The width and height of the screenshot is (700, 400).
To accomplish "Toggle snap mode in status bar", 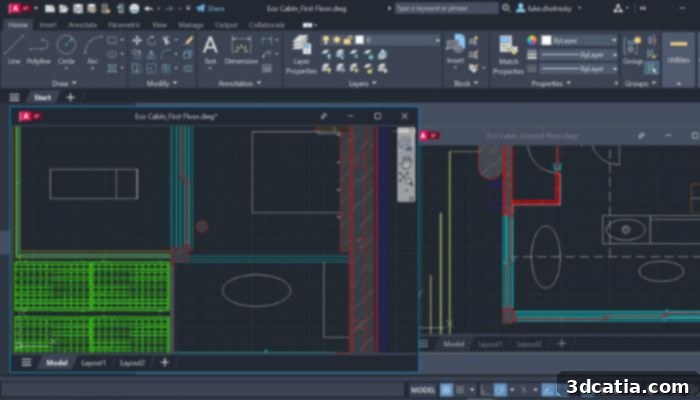I will click(x=461, y=390).
